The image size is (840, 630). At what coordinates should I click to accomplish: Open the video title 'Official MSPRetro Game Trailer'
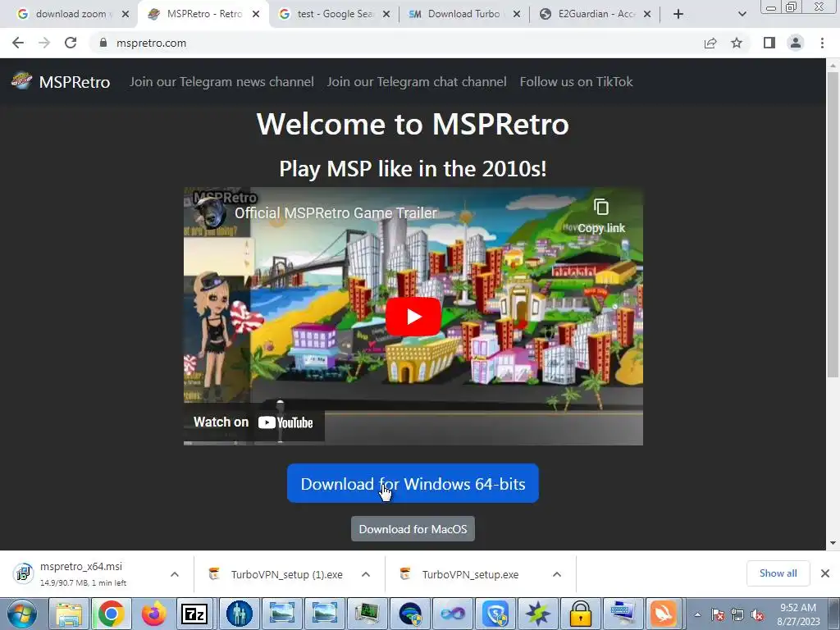tap(336, 213)
